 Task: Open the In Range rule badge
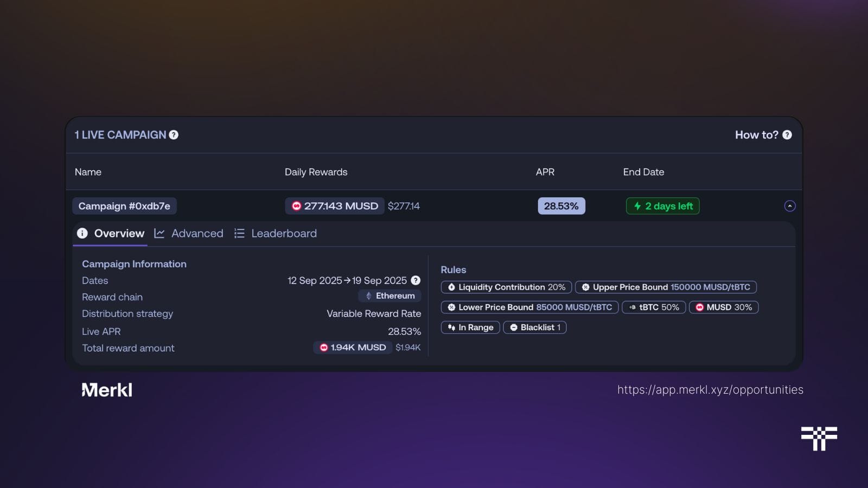click(x=470, y=327)
